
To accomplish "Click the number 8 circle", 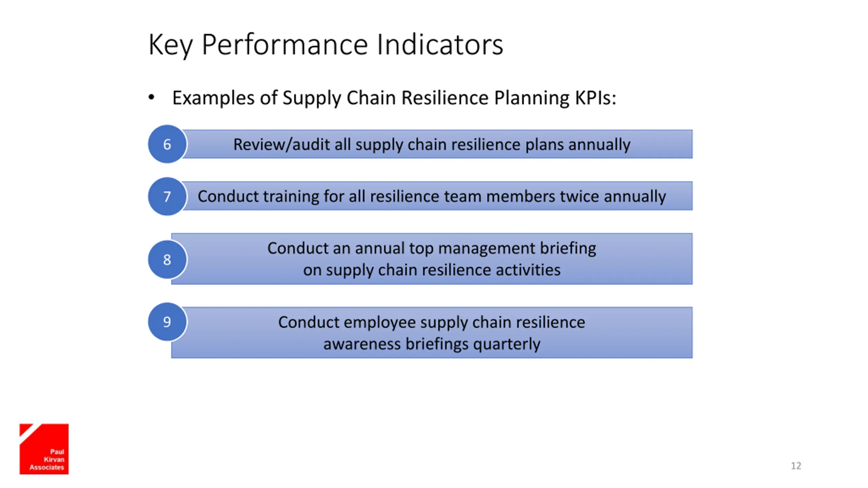I will coord(167,259).
